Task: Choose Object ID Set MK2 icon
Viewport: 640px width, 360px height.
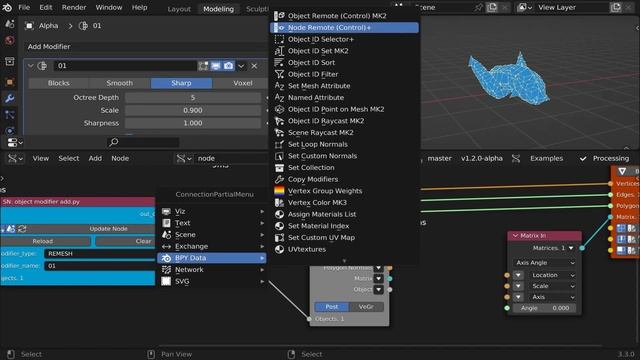Action: (279, 51)
